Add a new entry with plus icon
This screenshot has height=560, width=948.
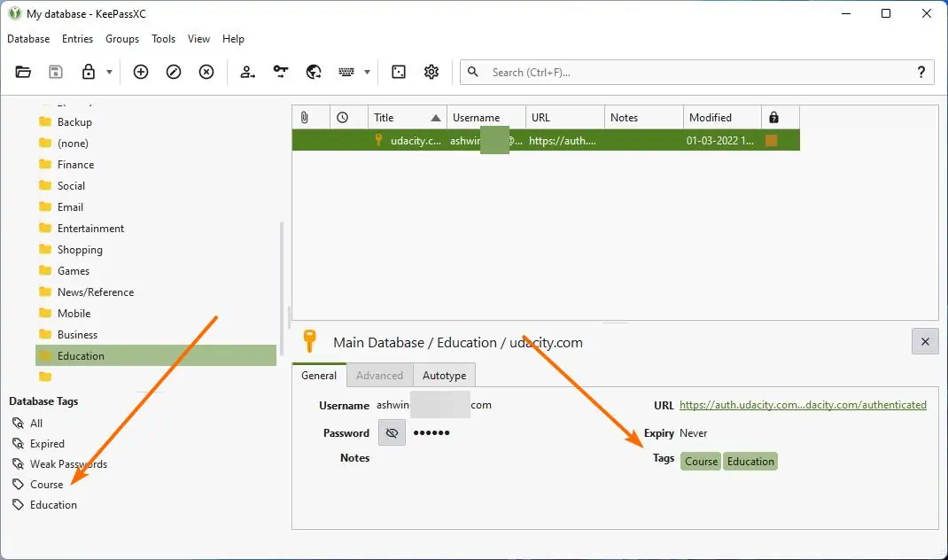click(x=141, y=72)
